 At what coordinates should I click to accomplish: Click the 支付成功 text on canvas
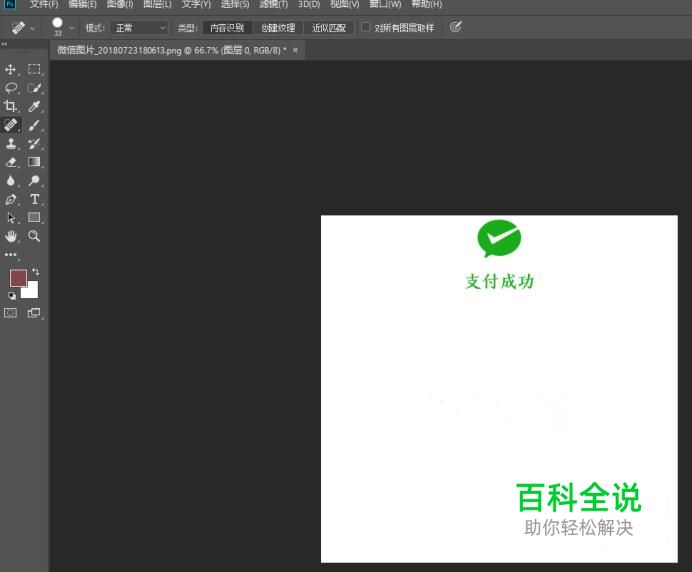[x=500, y=282]
